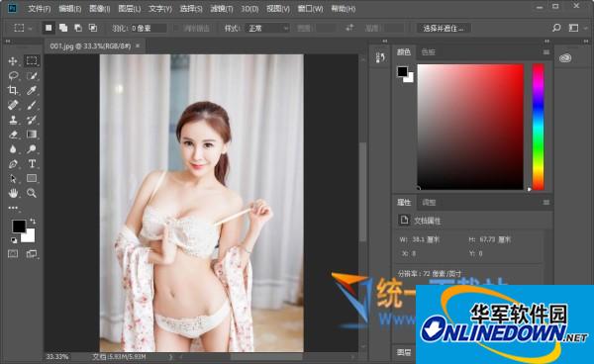Open the 窗口(W) menu
594x364 pixels.
[x=310, y=8]
